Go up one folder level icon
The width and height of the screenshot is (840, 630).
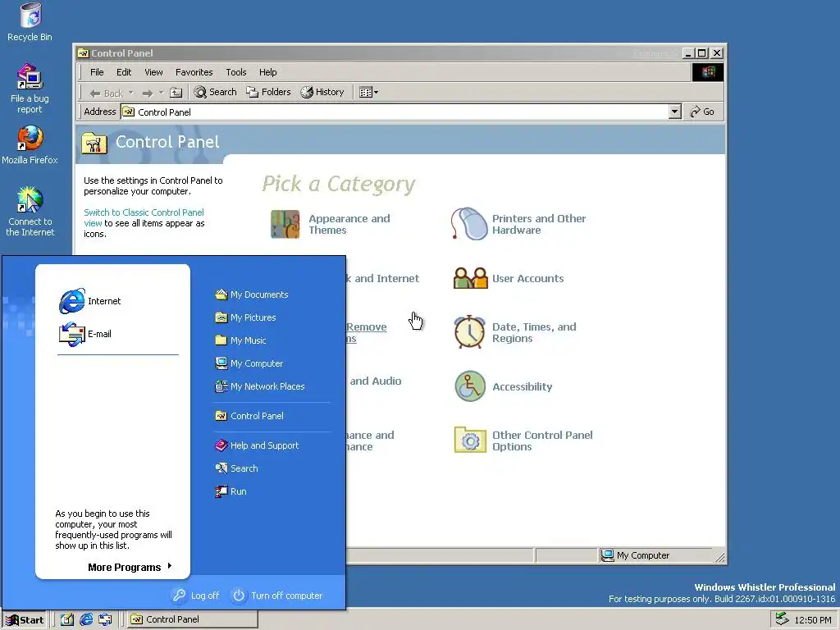[x=176, y=93]
